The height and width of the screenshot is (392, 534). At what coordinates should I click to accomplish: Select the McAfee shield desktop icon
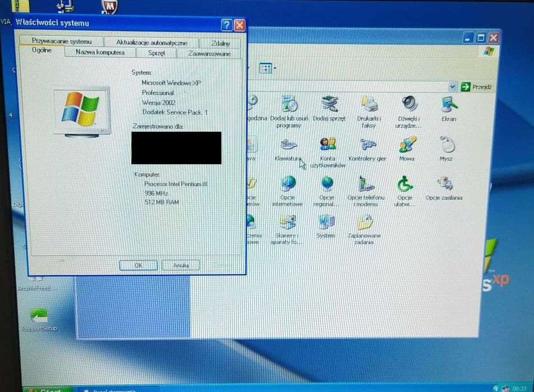(110, 7)
